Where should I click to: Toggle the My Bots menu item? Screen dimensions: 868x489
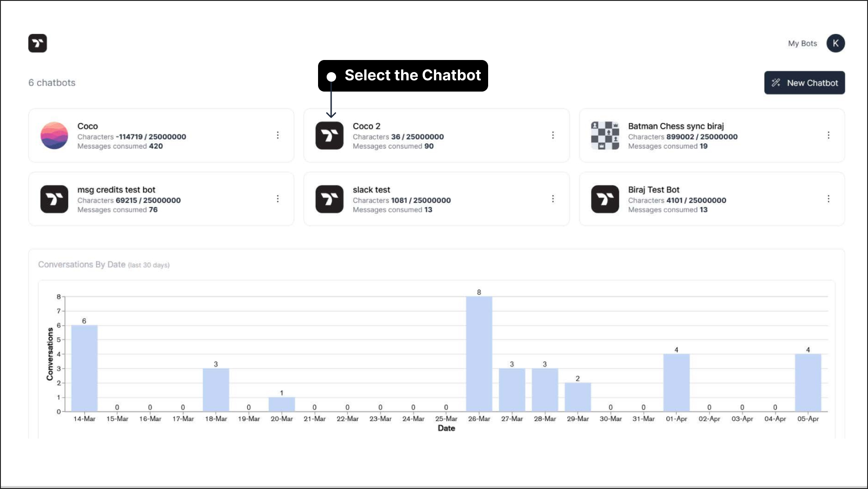(x=802, y=42)
